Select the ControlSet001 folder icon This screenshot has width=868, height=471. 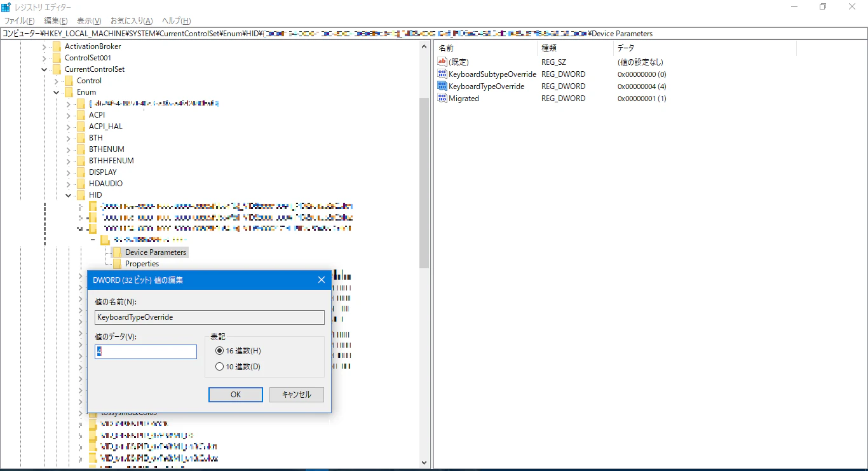click(57, 58)
